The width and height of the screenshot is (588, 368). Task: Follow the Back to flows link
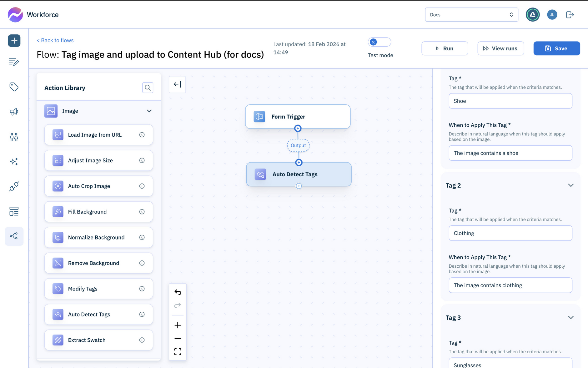click(x=55, y=40)
